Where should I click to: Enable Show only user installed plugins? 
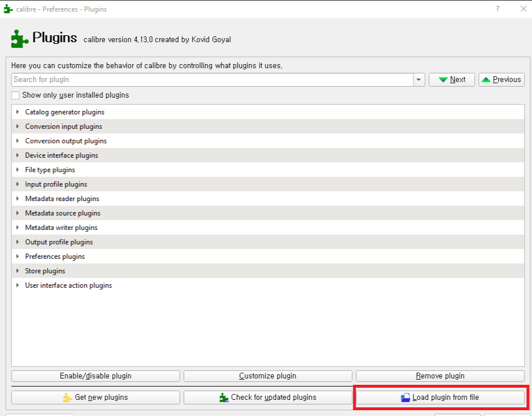[15, 95]
